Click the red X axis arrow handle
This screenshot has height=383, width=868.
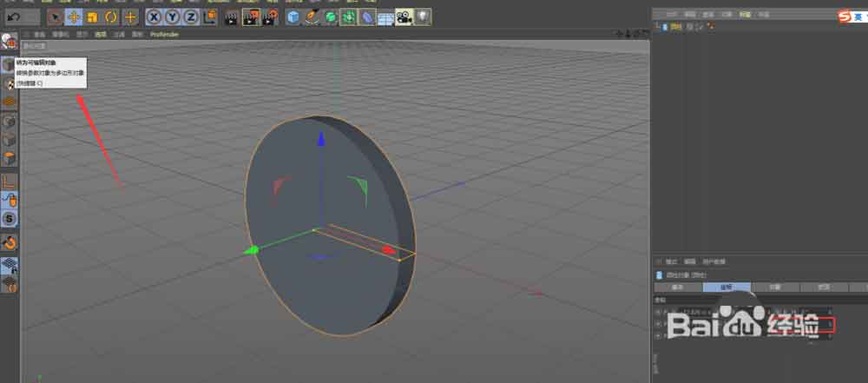[389, 250]
